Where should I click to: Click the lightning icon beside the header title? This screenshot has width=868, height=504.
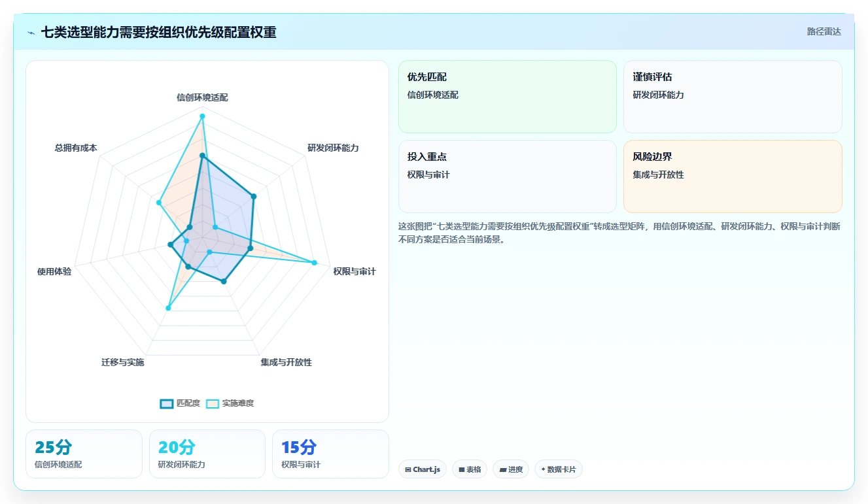point(31,33)
